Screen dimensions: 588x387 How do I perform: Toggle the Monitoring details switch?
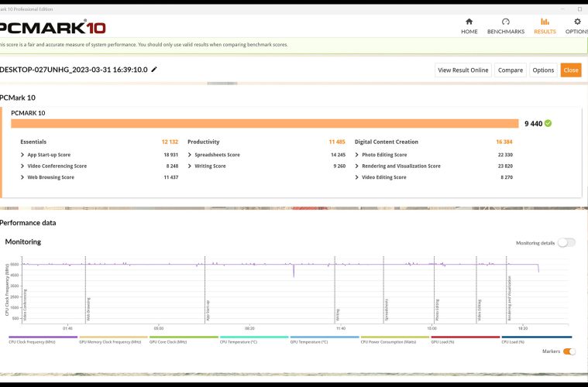point(566,243)
